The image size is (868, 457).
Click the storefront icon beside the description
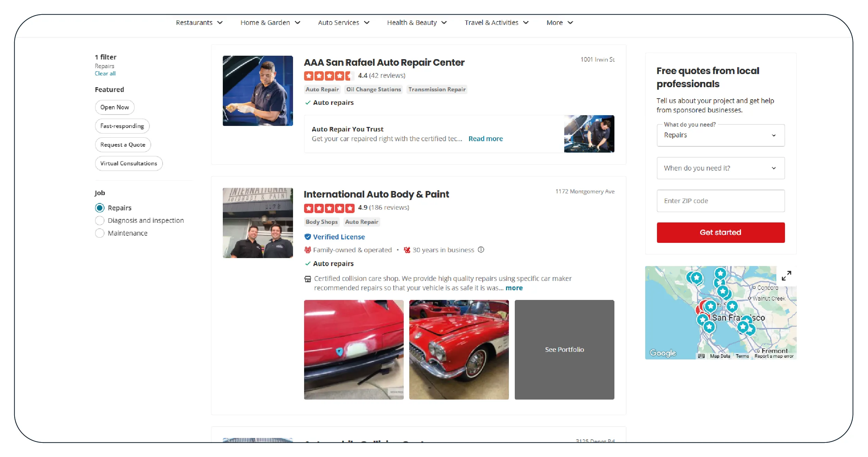(x=308, y=279)
